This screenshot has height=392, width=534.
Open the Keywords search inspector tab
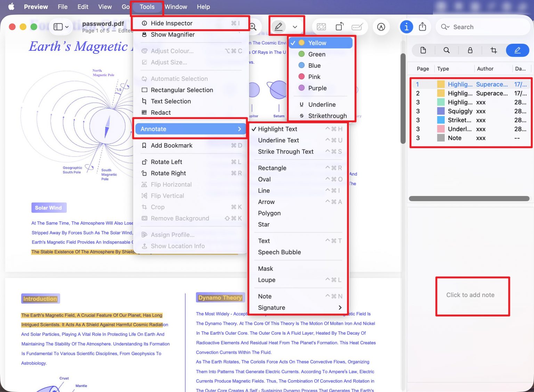tap(447, 50)
